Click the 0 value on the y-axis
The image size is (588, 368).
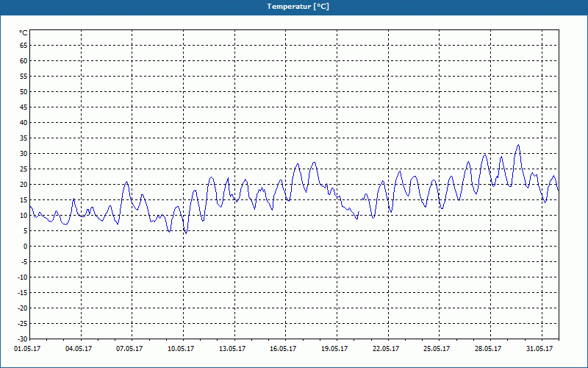tap(26, 247)
